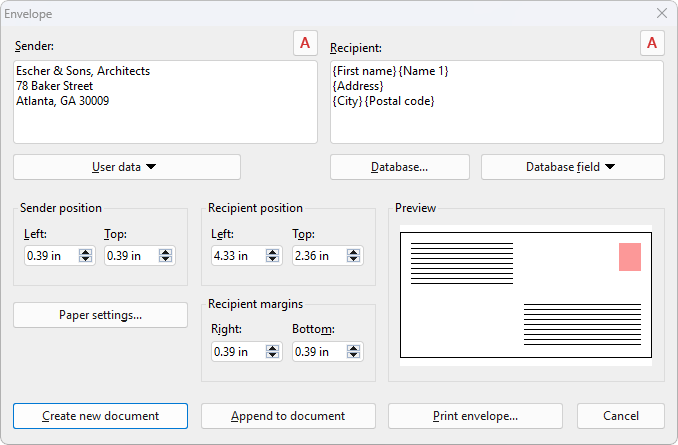The image size is (678, 445).
Task: Click inside the Recipient address box
Action: [497, 102]
